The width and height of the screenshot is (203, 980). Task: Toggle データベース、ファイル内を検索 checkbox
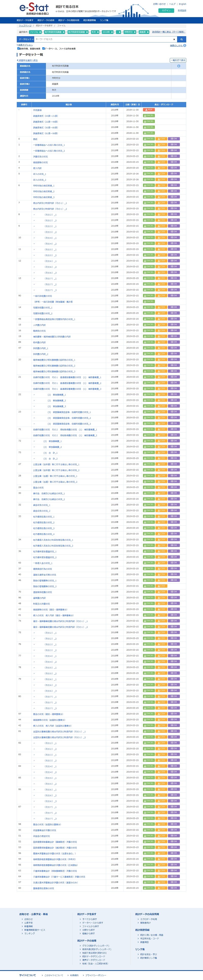43,49
